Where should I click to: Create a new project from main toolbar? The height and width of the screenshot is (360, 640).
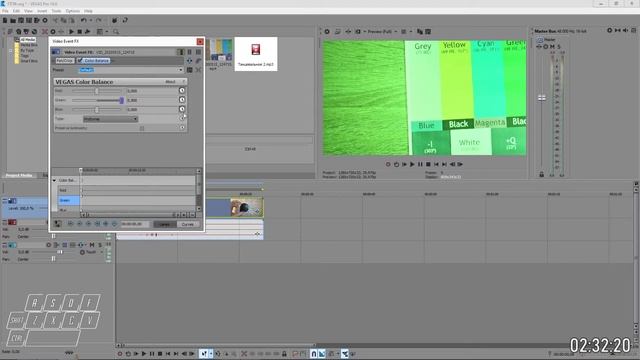click(5, 20)
